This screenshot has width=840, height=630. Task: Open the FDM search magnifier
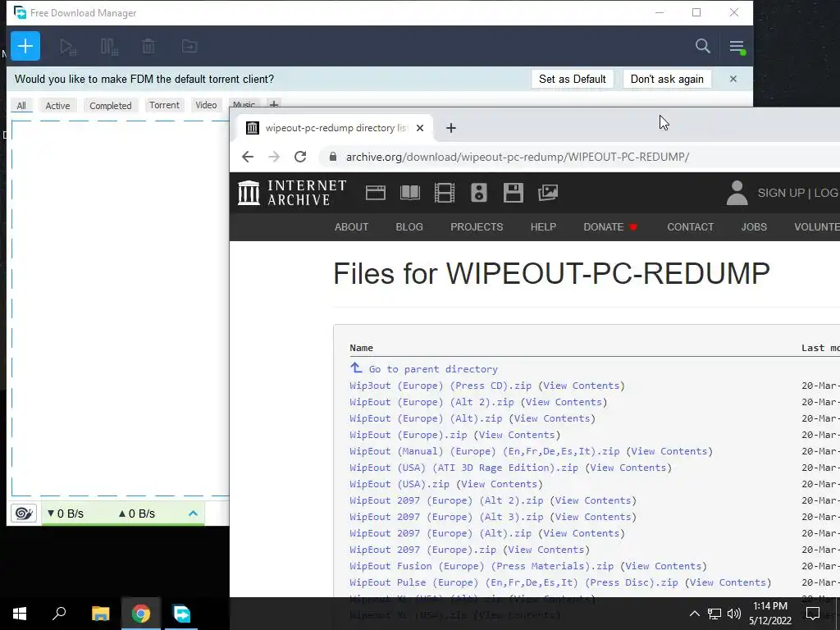702,46
